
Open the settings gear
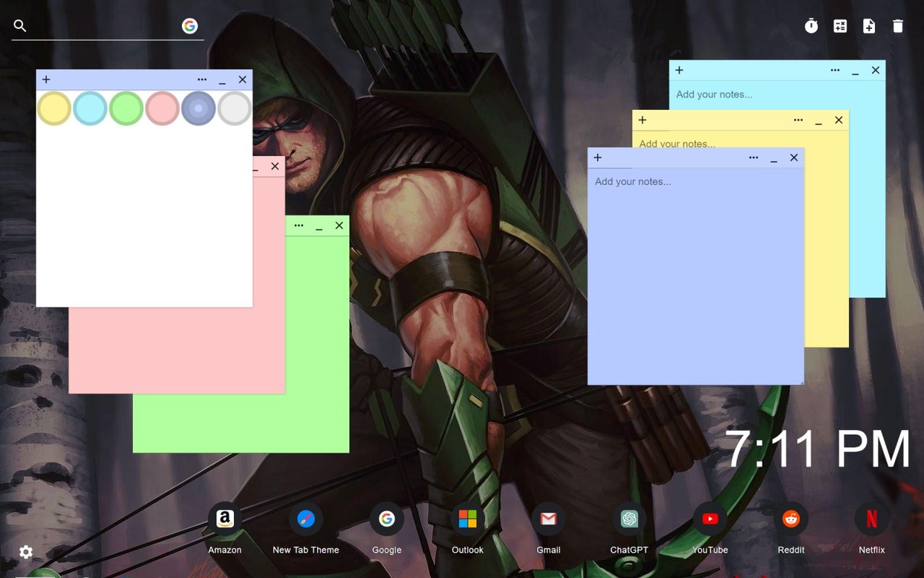coord(26,552)
